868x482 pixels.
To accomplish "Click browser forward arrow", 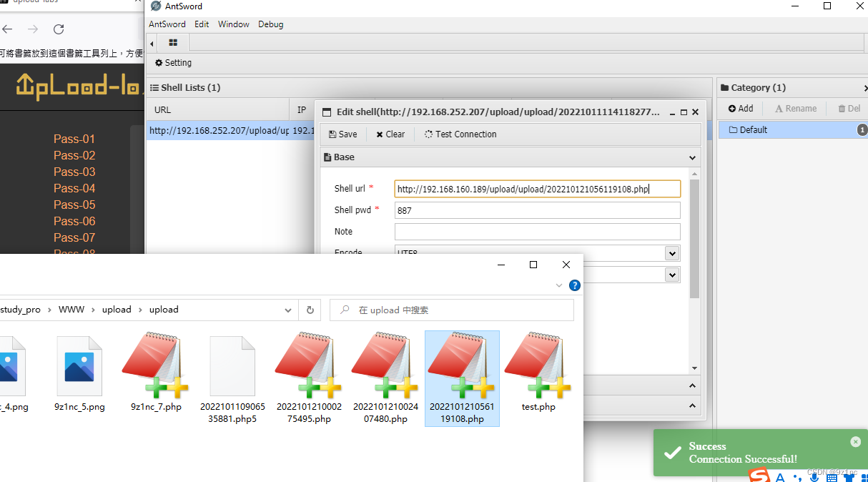I will pyautogui.click(x=33, y=29).
